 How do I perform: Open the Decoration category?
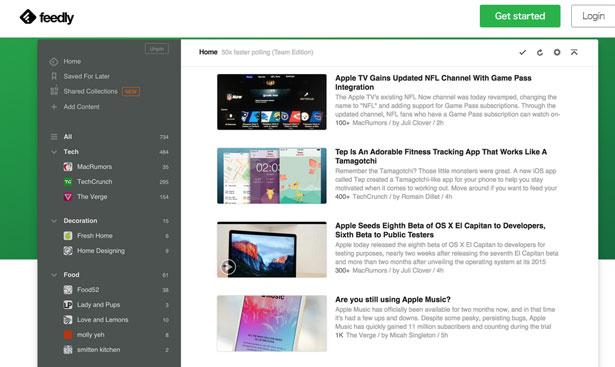coord(80,220)
